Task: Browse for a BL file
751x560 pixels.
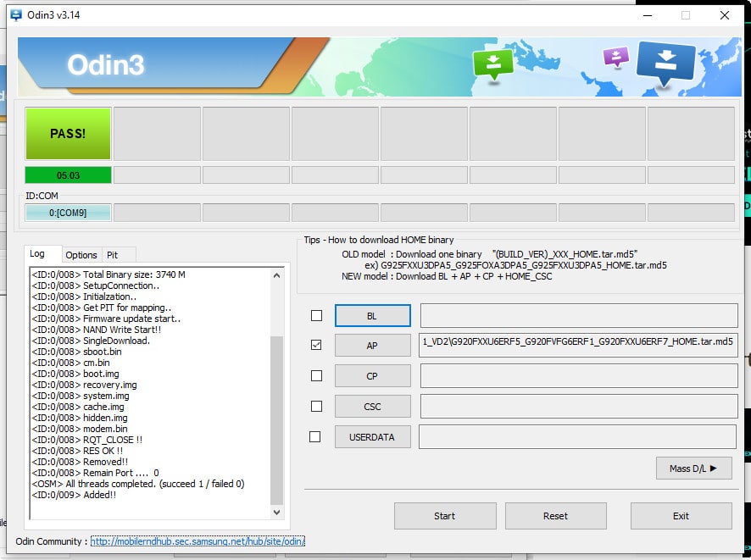Action: point(373,316)
